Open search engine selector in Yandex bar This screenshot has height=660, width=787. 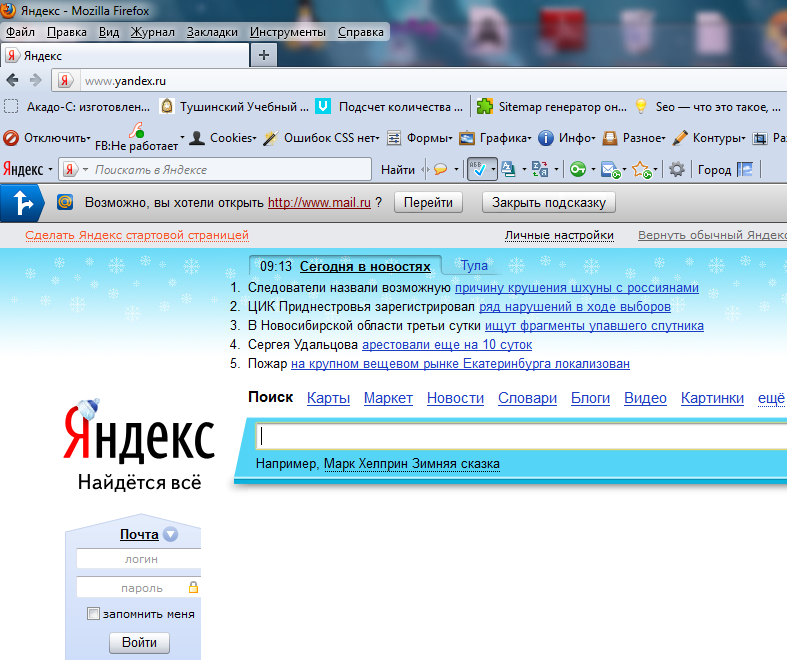pyautogui.click(x=74, y=170)
